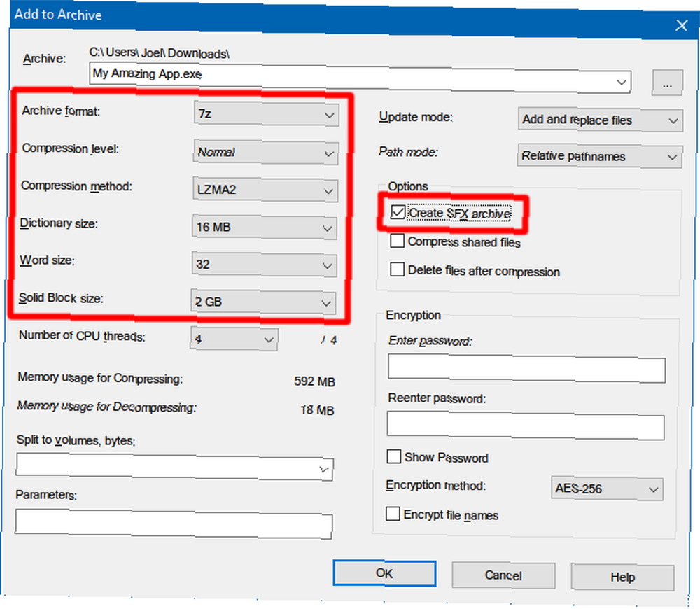Screen dimensions: 700x609
Task: Expand the Word size dropdown showing 32
Action: coord(264,265)
